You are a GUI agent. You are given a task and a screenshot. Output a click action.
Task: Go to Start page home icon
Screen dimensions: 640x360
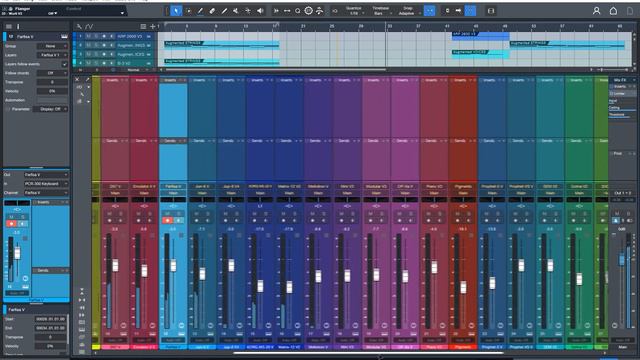[x=613, y=11]
